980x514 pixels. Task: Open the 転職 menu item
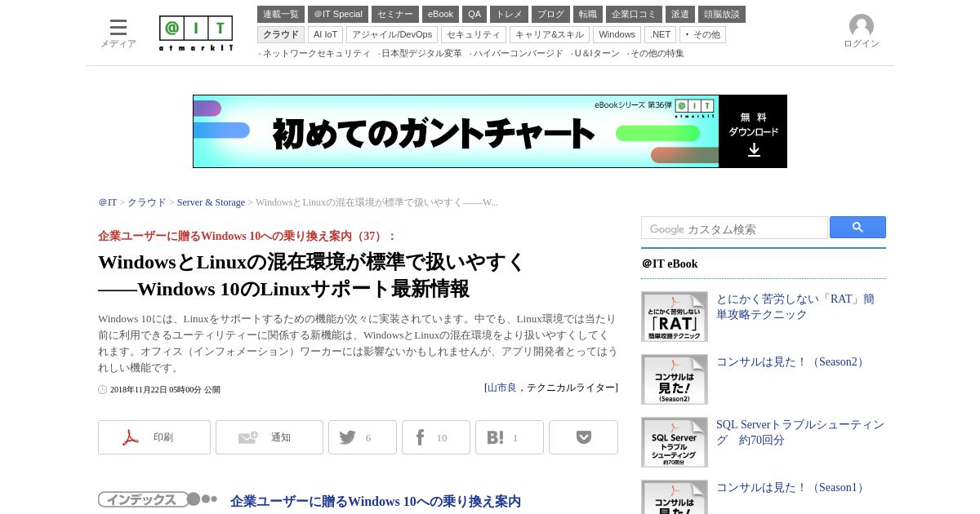pos(588,14)
